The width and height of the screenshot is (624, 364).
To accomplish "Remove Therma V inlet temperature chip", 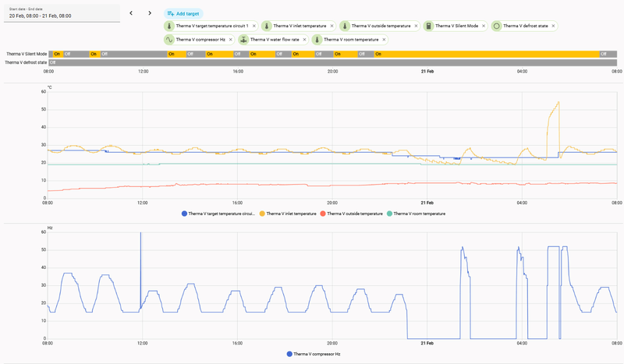I will pyautogui.click(x=332, y=26).
